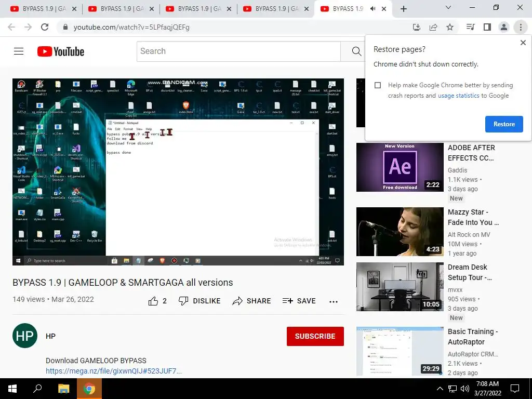The height and width of the screenshot is (399, 532).
Task: Click the YouTube search magnifier button
Action: pyautogui.click(x=356, y=51)
